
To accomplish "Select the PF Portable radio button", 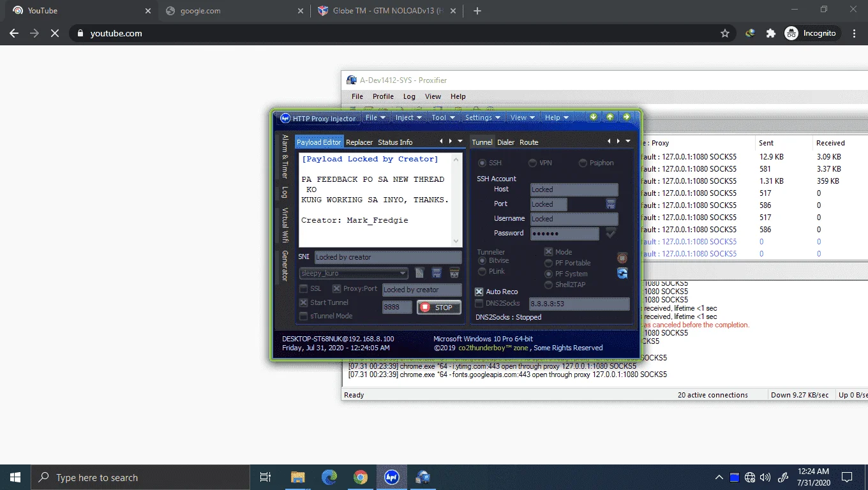I will [x=548, y=263].
